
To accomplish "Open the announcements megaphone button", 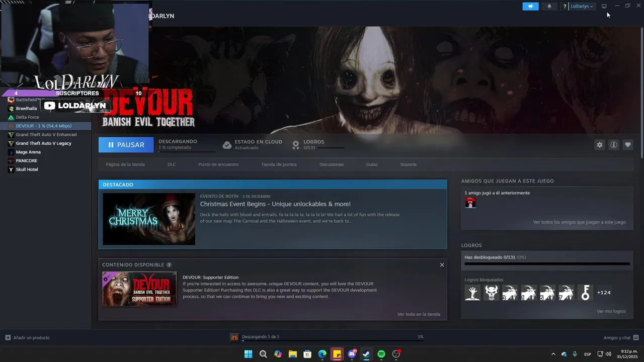I will tap(530, 6).
